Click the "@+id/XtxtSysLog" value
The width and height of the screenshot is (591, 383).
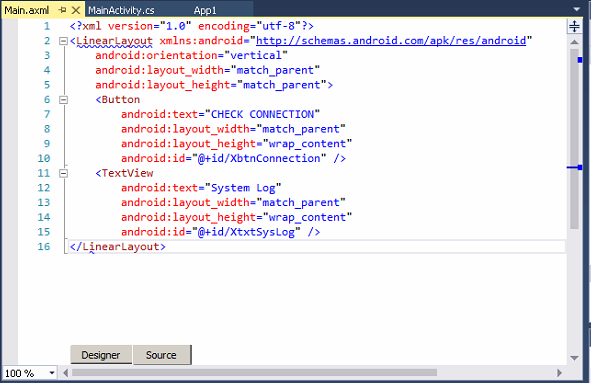[x=247, y=232]
